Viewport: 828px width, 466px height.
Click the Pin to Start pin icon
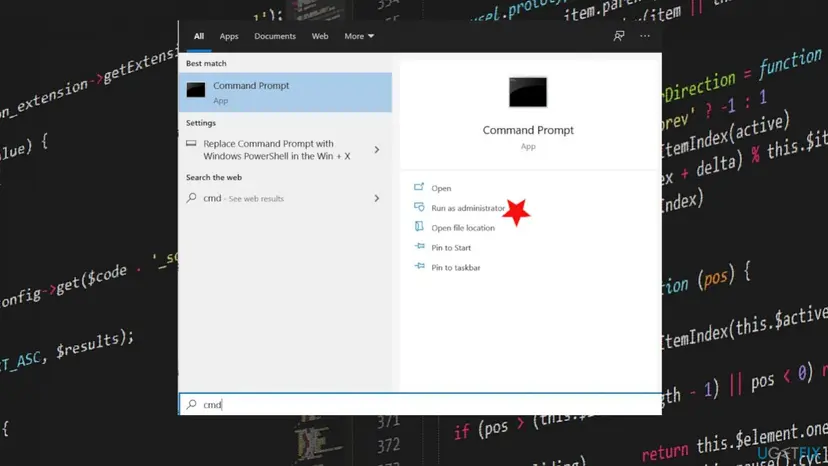pyautogui.click(x=419, y=246)
